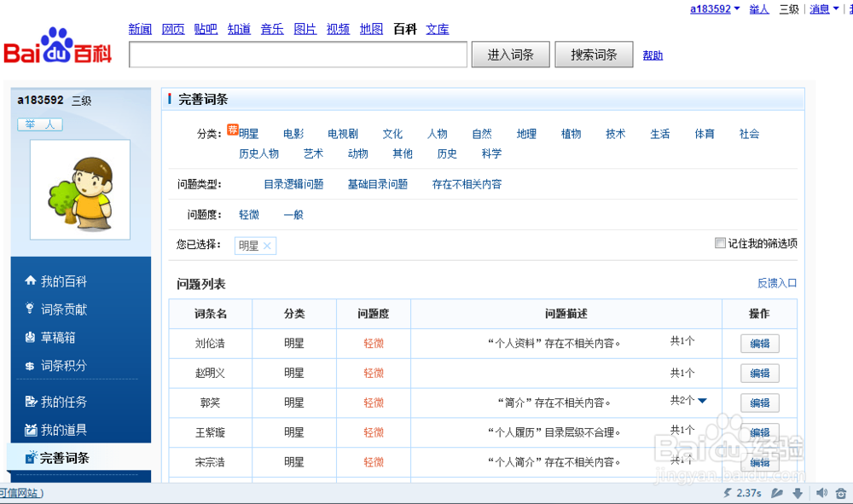Viewport: 853px width, 504px height.
Task: Focus the Baike search input field
Action: [x=298, y=55]
